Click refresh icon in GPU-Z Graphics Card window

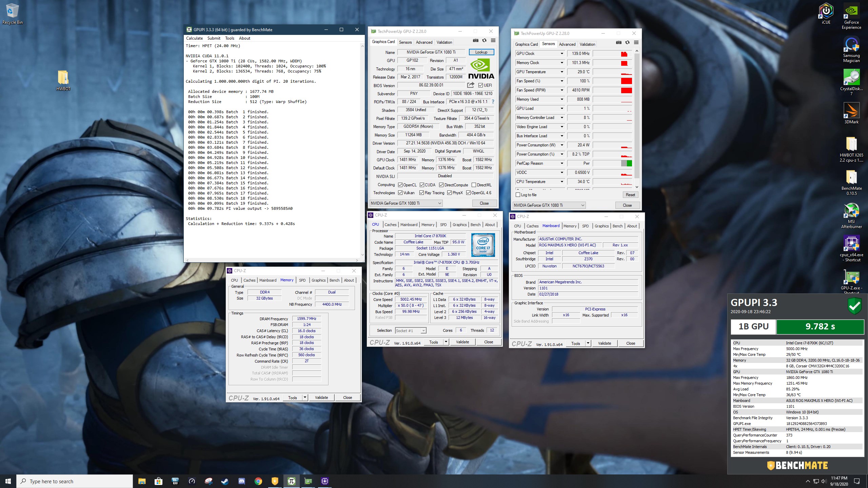point(484,41)
